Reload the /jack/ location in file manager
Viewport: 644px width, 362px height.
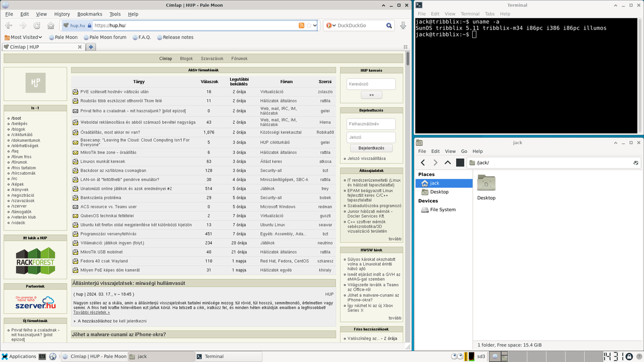[635, 162]
